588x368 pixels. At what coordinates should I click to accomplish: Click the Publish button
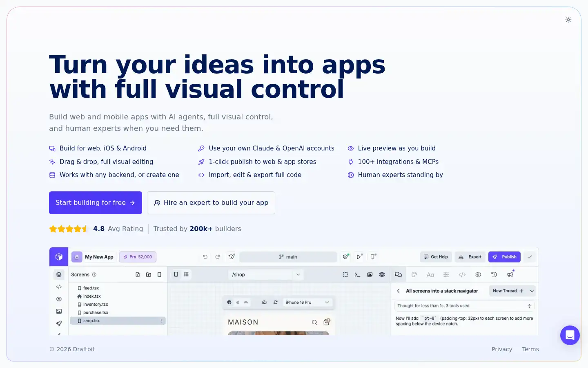click(x=504, y=257)
